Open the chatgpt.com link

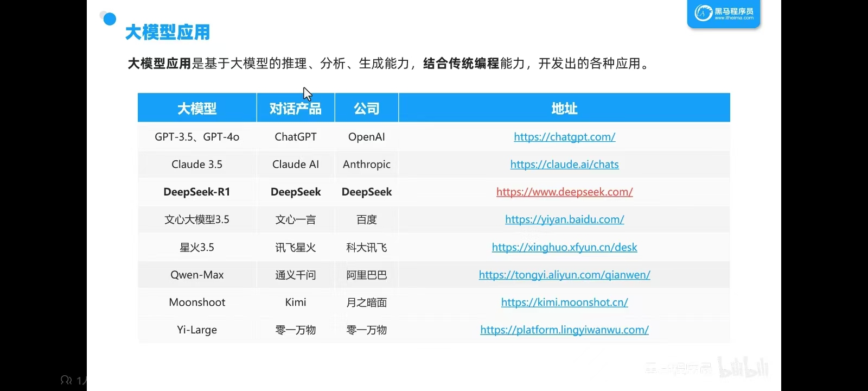tap(564, 137)
